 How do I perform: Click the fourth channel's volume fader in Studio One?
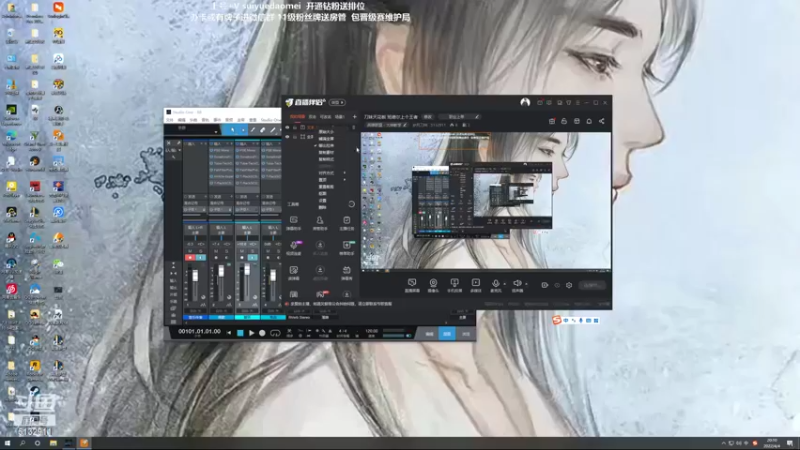pyautogui.click(x=273, y=276)
